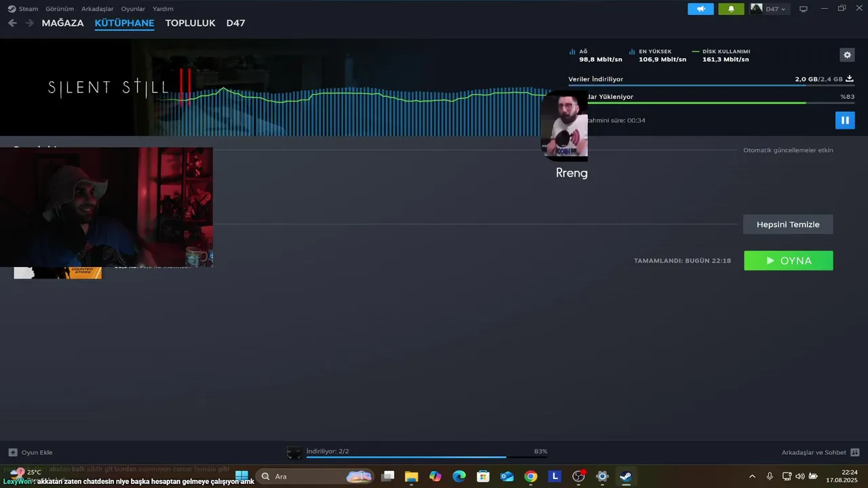
Task: Click the network tray icon
Action: click(787, 476)
